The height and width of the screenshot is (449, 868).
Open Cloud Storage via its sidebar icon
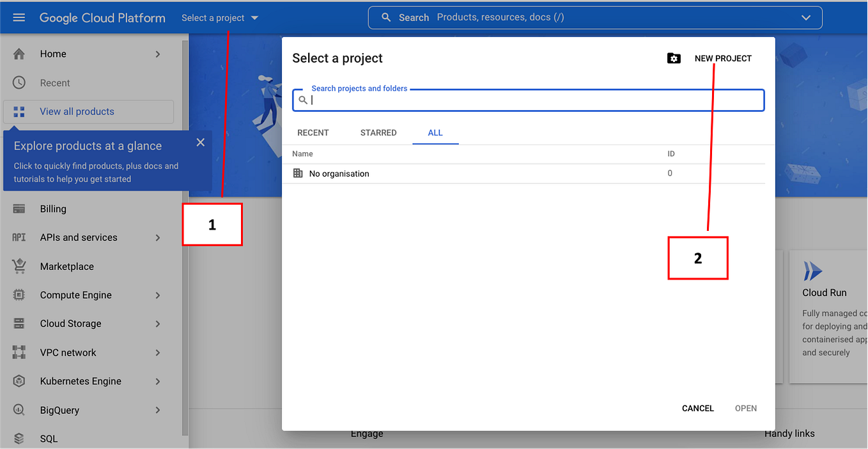pyautogui.click(x=19, y=324)
